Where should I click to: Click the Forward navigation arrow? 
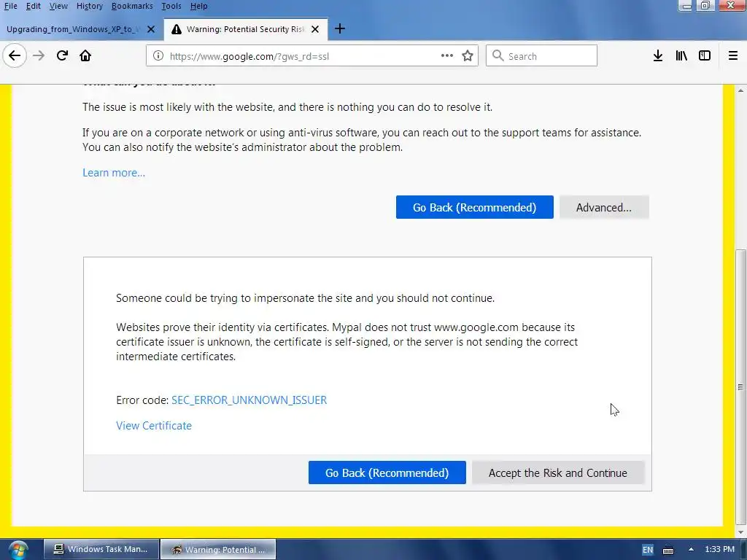coord(39,55)
